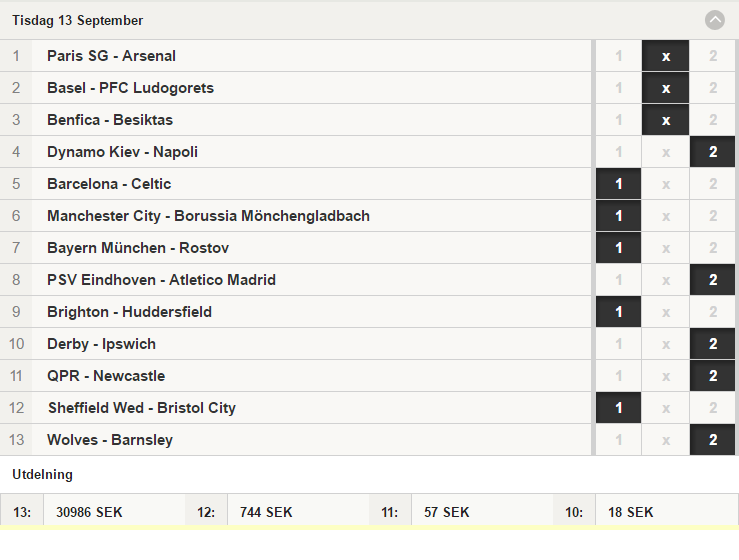Select x for Barcelona - Celtic
This screenshot has height=560, width=739.
tap(665, 184)
